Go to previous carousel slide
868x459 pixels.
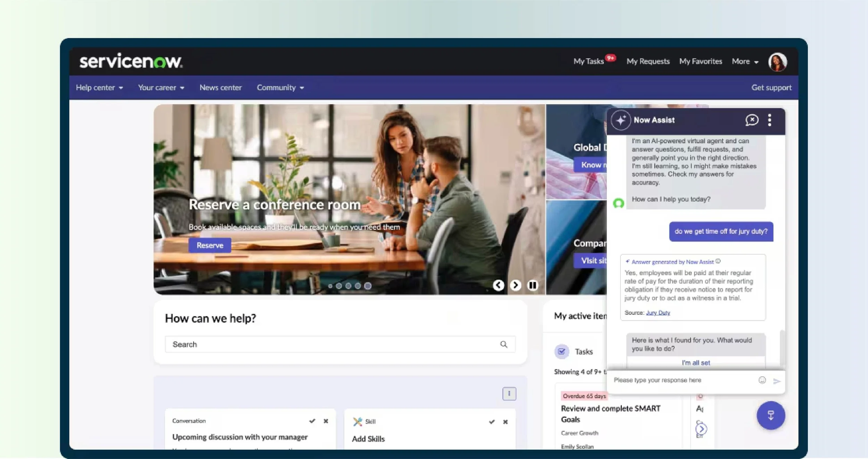pos(499,285)
